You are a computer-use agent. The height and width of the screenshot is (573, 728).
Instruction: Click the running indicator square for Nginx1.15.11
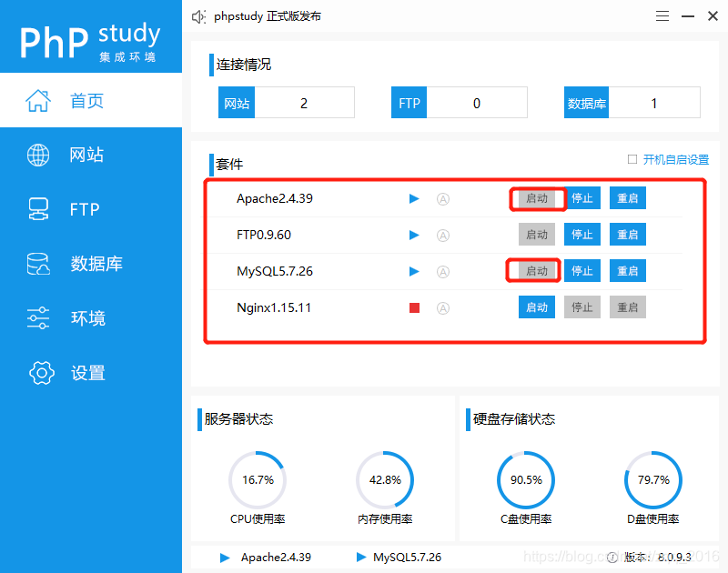(414, 307)
